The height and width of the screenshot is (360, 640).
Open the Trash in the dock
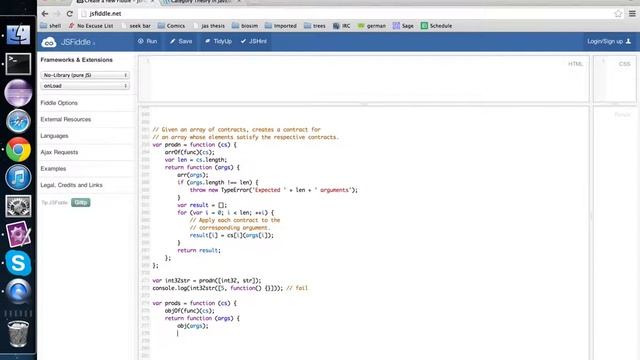pos(18,333)
